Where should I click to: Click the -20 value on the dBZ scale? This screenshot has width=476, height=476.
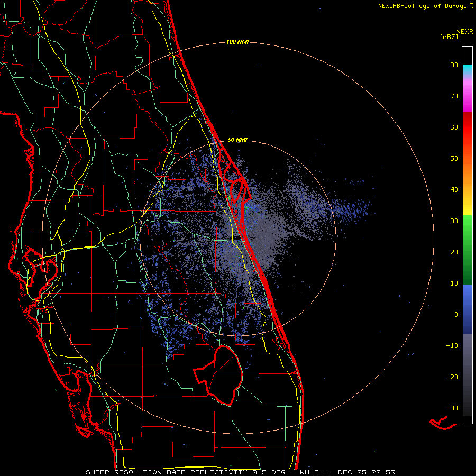[452, 377]
